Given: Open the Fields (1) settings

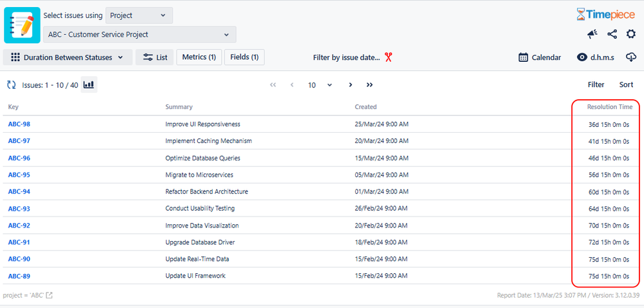Looking at the screenshot, I should pyautogui.click(x=244, y=57).
